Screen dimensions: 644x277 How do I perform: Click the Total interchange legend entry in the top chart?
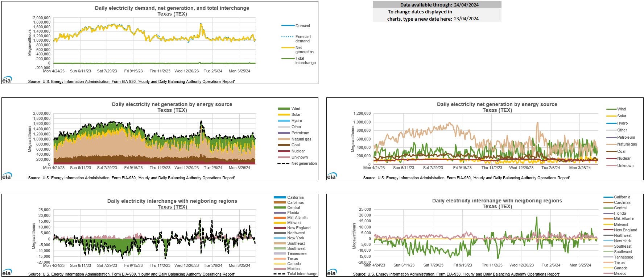pyautogui.click(x=298, y=60)
